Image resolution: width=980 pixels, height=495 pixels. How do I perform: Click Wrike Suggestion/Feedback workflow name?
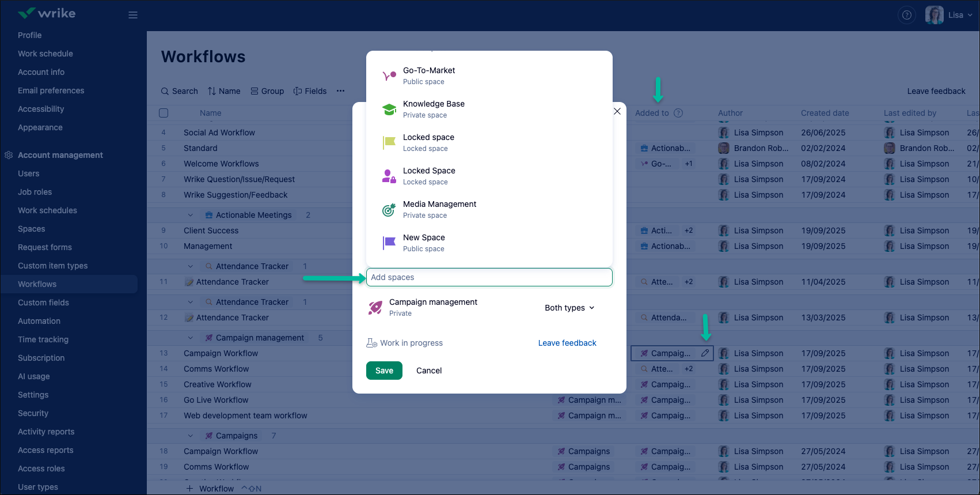pos(235,195)
